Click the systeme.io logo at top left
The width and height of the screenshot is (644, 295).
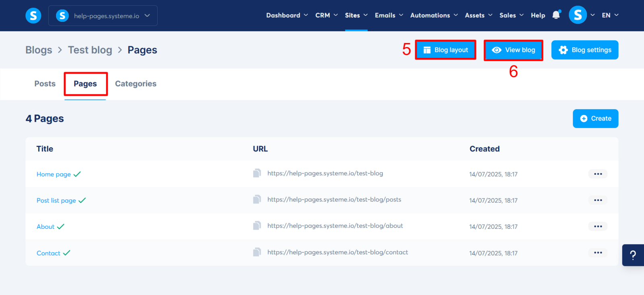pos(33,16)
